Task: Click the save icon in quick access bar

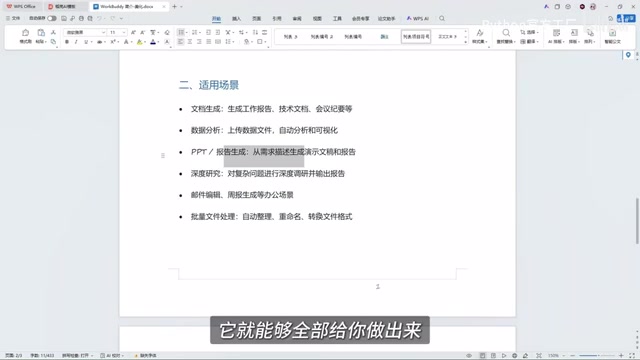Action: [x=64, y=18]
